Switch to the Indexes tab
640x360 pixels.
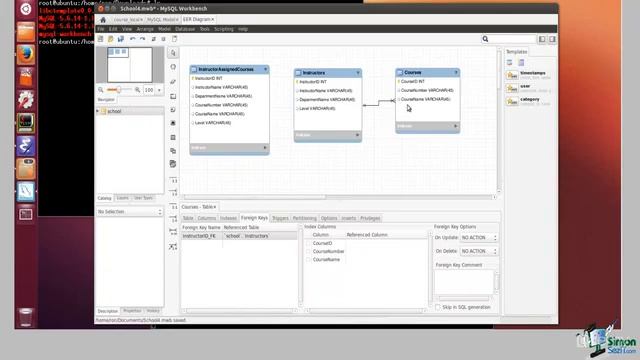pos(228,218)
